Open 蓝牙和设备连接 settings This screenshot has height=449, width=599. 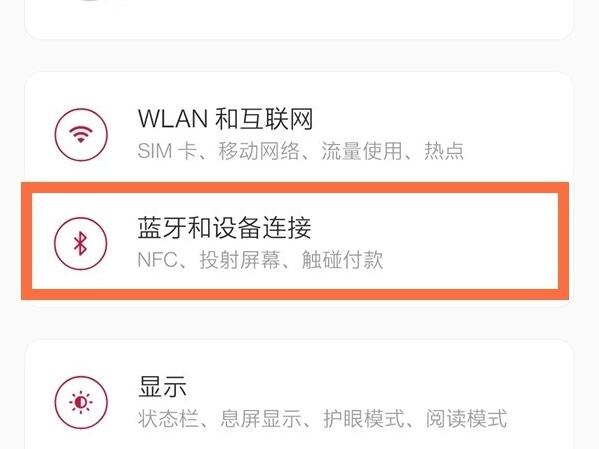(x=295, y=242)
